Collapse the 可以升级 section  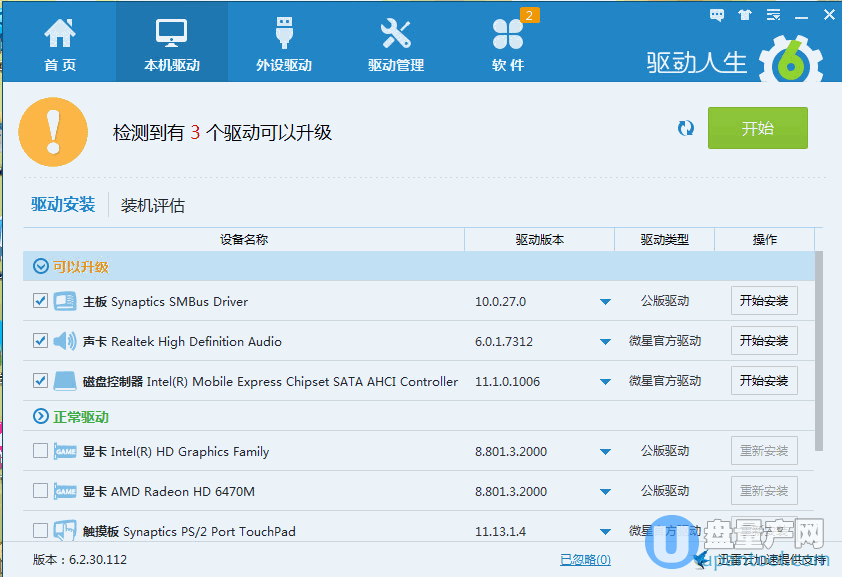[41, 266]
